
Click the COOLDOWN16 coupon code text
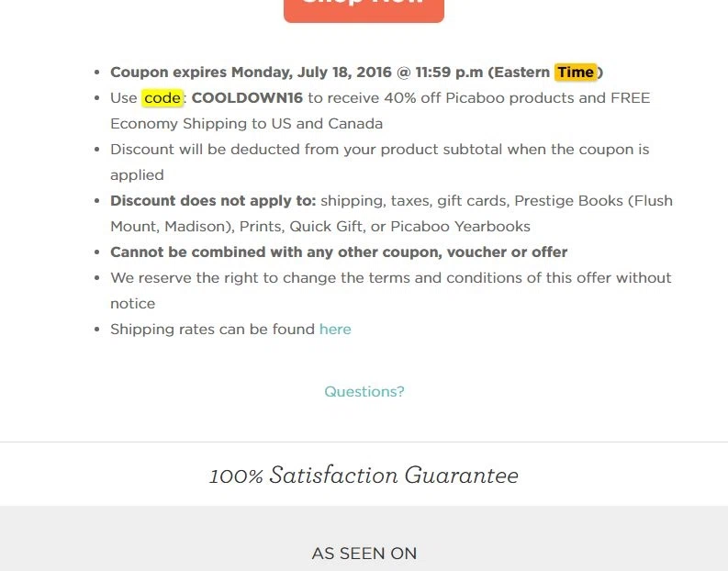click(247, 98)
